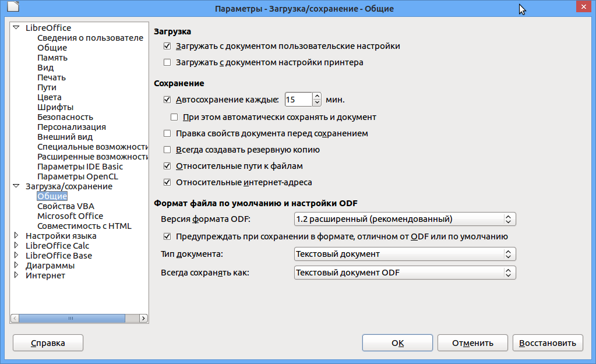The height and width of the screenshot is (364, 596).
Task: Collapse the LibreOffice tree node
Action: point(16,27)
